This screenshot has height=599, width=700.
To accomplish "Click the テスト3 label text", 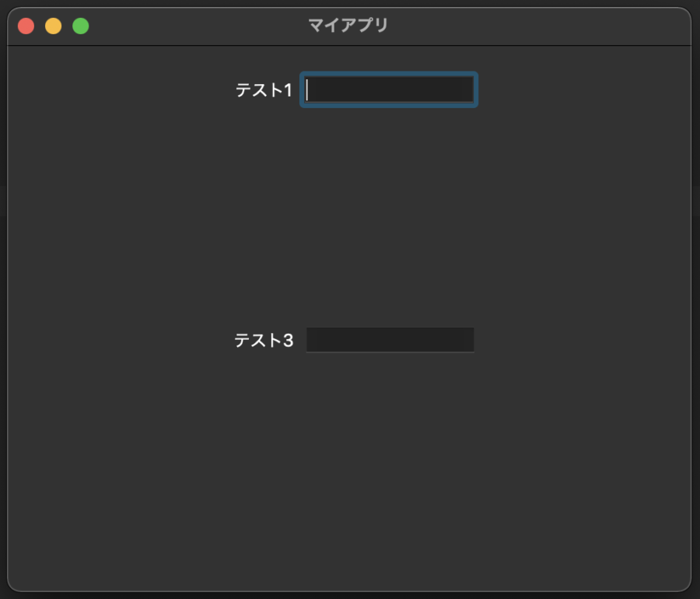I will coord(264,341).
